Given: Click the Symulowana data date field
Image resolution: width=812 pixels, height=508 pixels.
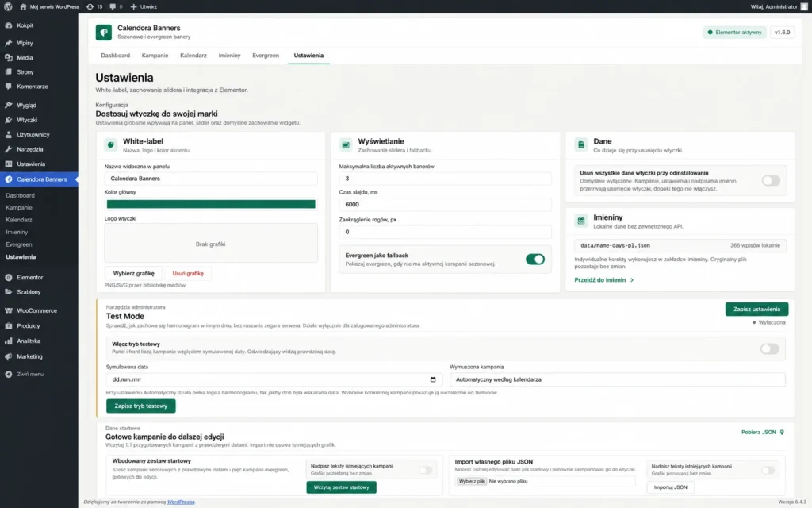Looking at the screenshot, I should click(x=274, y=379).
